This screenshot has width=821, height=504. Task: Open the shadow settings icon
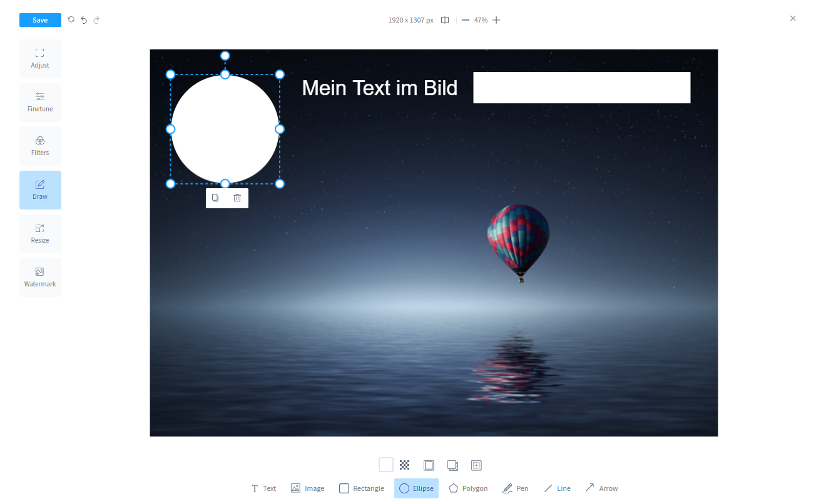point(452,465)
